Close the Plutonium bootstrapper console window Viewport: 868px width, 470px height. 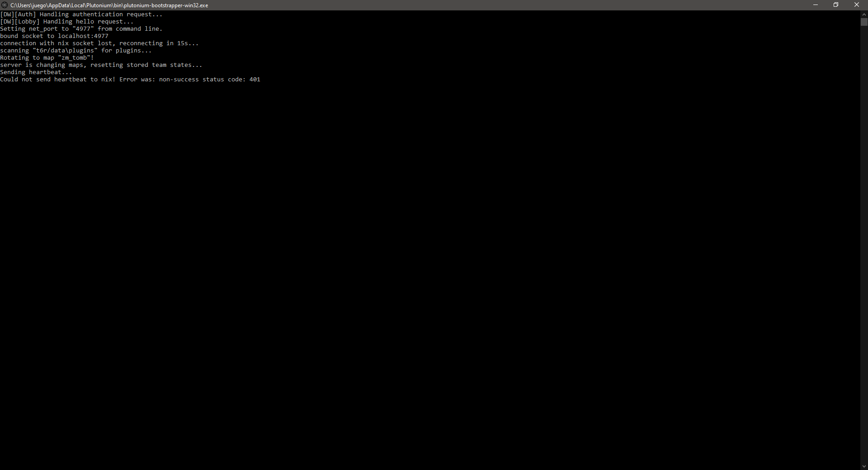[857, 5]
